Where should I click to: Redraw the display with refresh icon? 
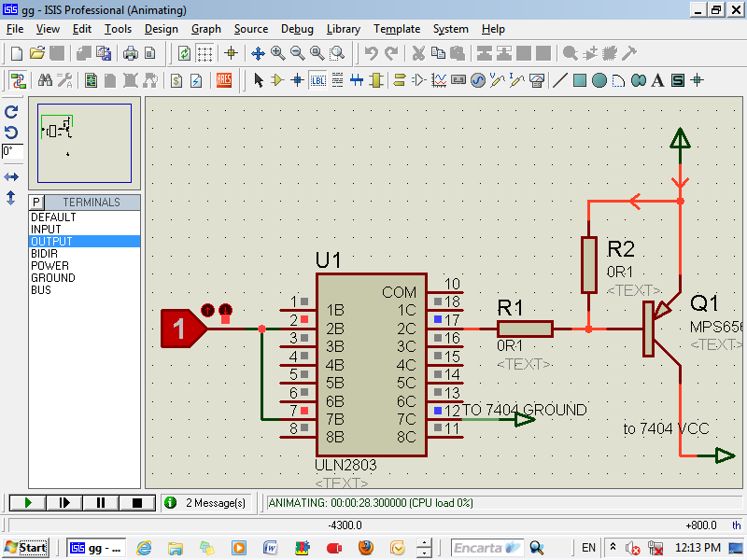click(x=184, y=53)
